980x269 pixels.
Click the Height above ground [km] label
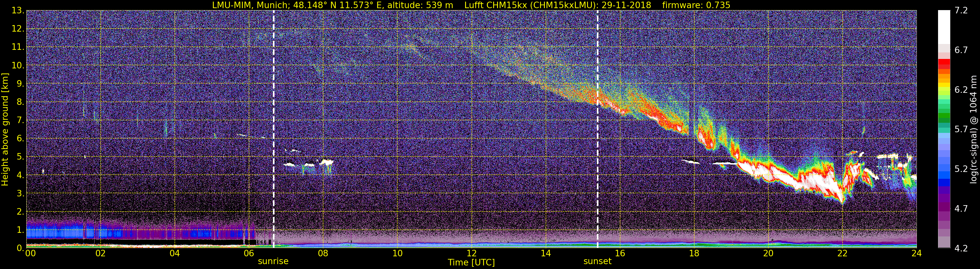(x=5, y=129)
